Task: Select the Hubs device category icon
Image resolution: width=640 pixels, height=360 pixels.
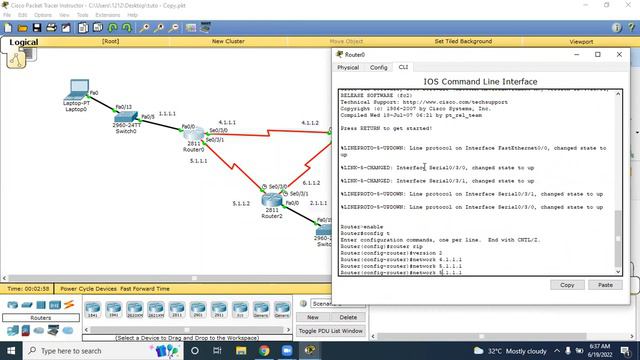Action: point(41,305)
